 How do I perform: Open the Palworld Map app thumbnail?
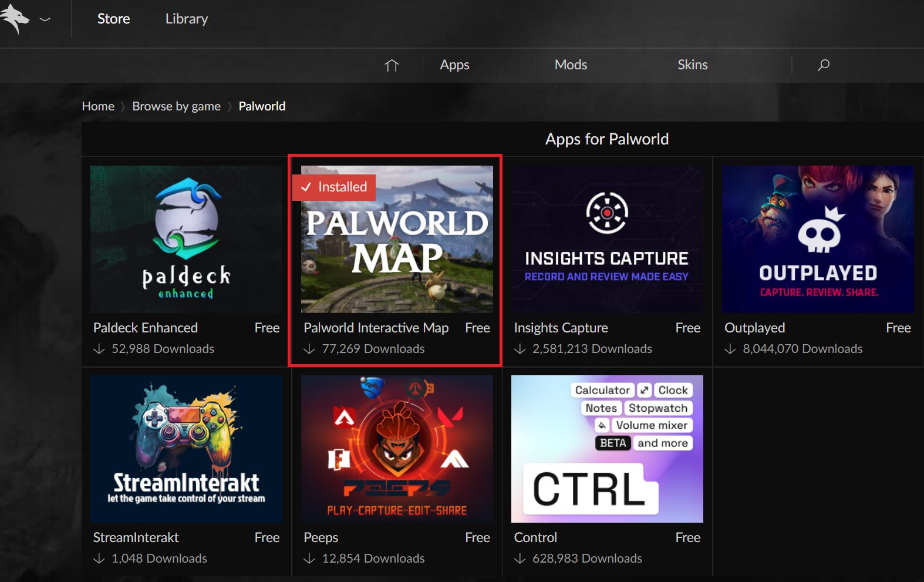[x=397, y=239]
